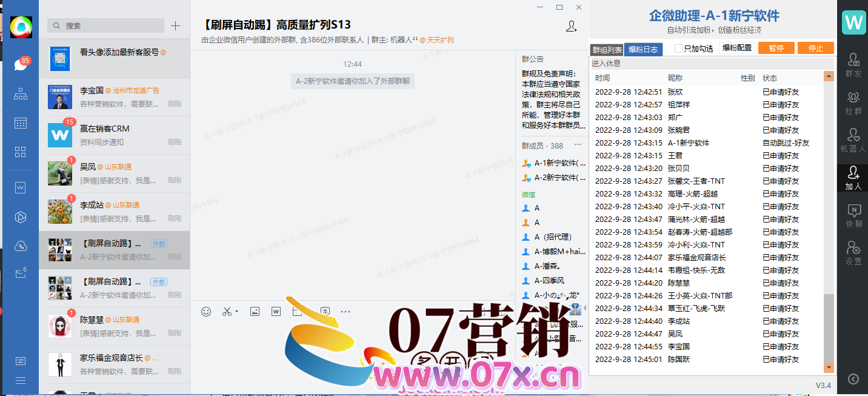
Task: Open the 李成站 conversation in chat list
Action: tap(114, 212)
